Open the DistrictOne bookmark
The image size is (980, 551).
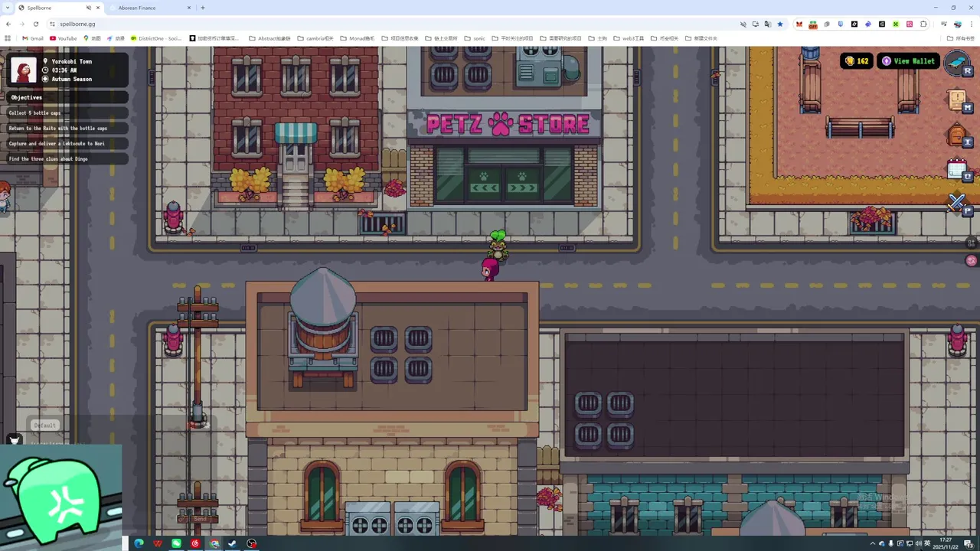[157, 38]
